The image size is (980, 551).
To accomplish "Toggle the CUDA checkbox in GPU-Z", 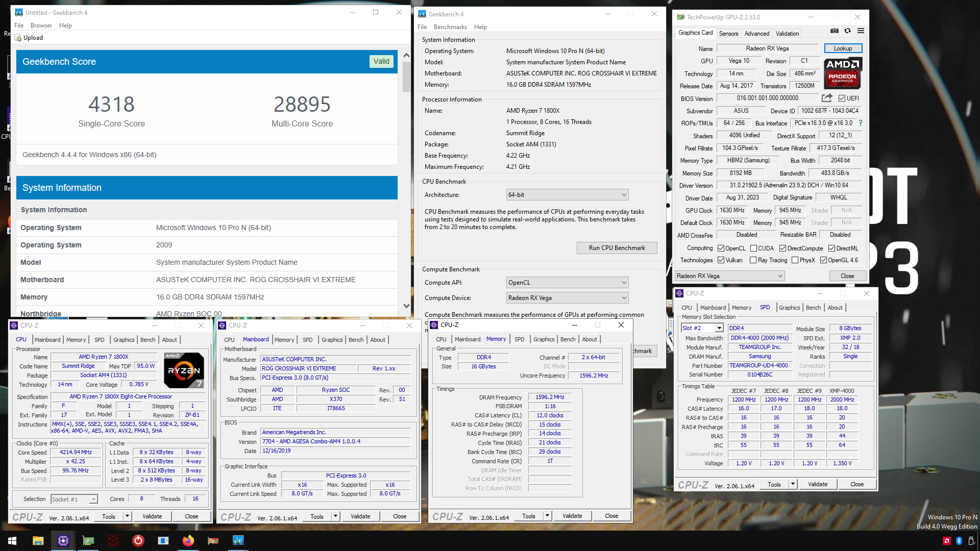I will coord(753,248).
